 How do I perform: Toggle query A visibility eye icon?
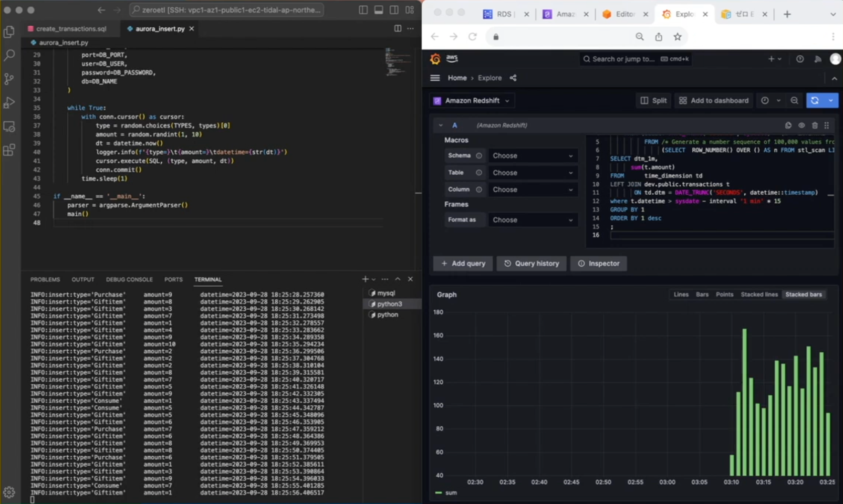coord(802,125)
